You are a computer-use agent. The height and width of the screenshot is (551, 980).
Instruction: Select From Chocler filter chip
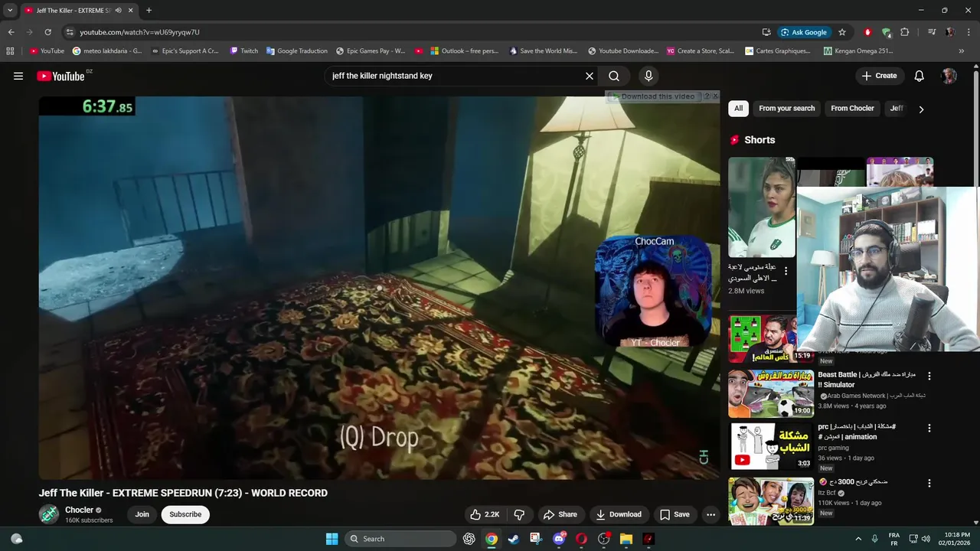click(x=852, y=109)
